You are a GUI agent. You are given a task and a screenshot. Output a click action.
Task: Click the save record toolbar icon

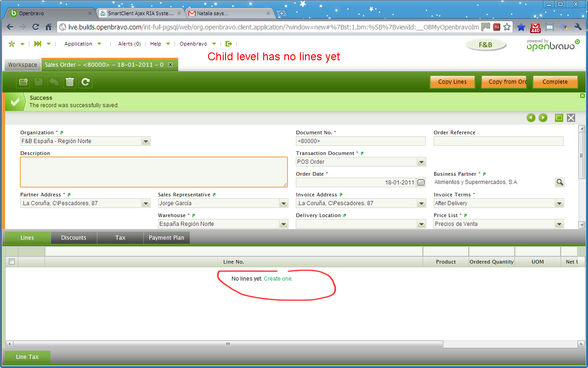[39, 82]
